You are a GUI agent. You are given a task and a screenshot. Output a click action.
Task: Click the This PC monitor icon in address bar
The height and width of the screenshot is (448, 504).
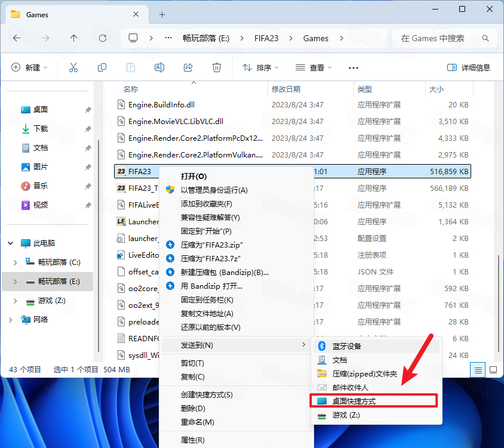(133, 38)
